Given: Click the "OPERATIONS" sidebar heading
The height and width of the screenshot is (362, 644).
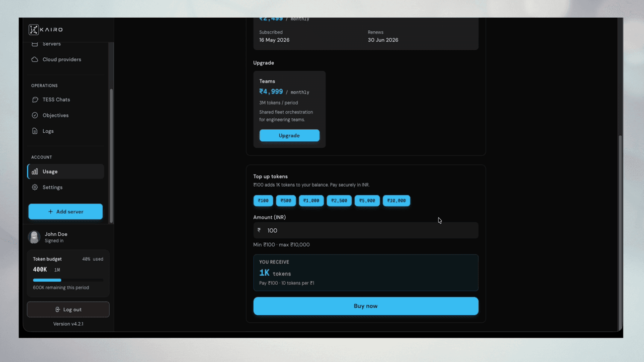Looking at the screenshot, I should (x=44, y=85).
